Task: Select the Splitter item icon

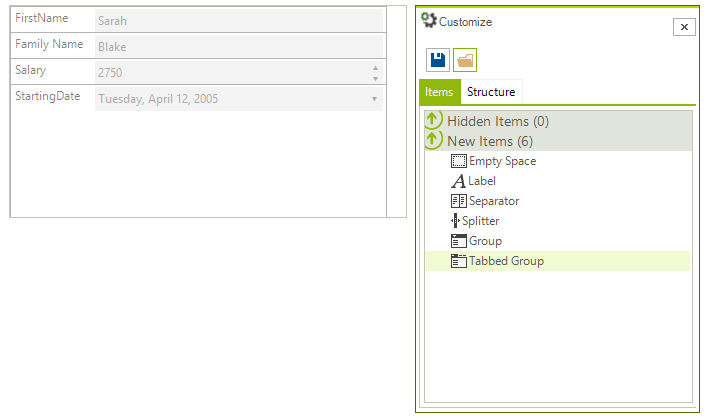Action: 455,221
